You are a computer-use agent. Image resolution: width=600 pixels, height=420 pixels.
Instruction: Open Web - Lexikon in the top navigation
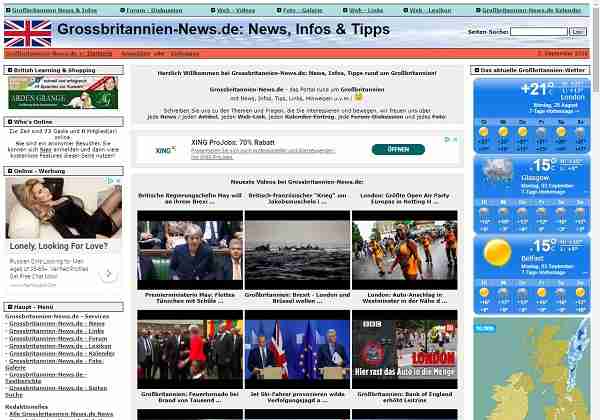point(430,10)
